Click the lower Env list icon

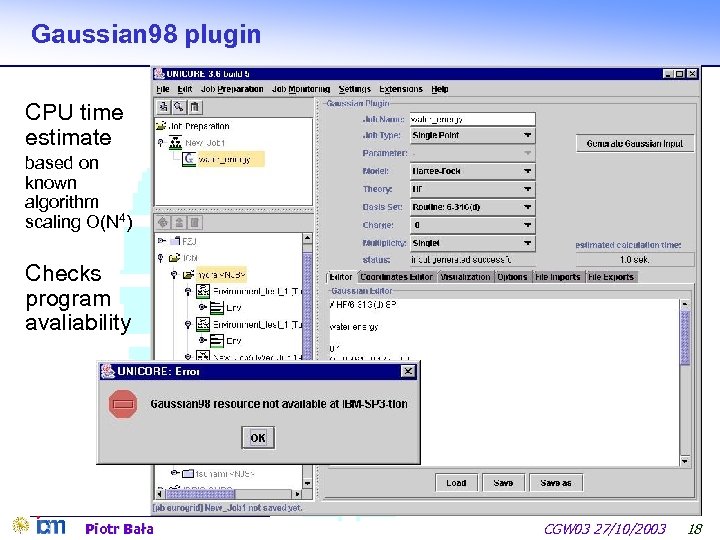[x=217, y=340]
